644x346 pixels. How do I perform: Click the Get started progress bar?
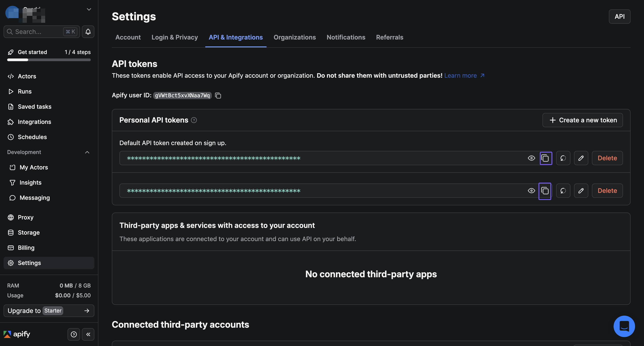[x=49, y=60]
